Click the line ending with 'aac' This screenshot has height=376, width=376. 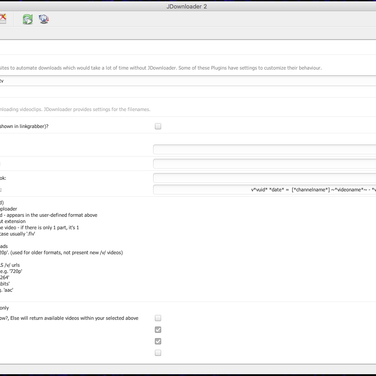[x=7, y=290]
